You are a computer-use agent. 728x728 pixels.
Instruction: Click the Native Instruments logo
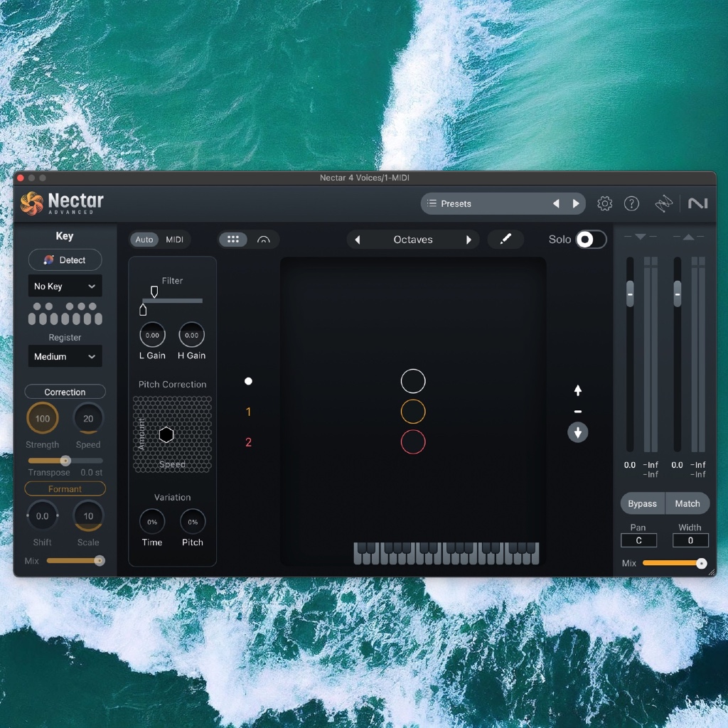pos(699,203)
